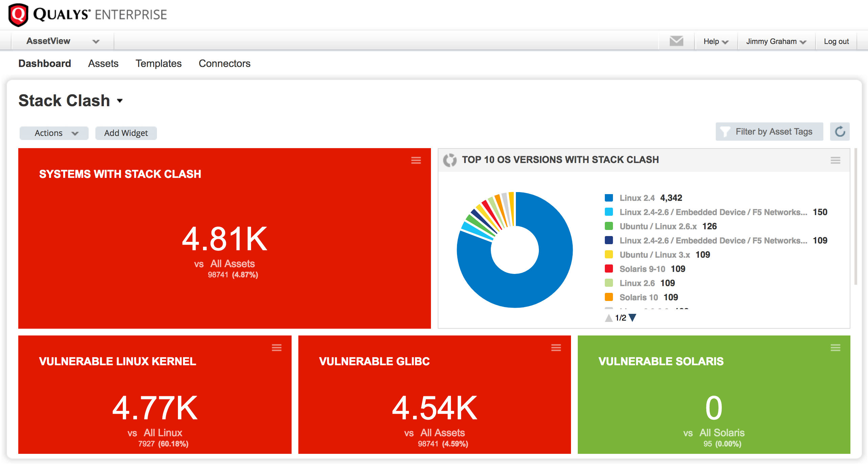Screen dimensions: 868x466
Task: Click the Add Widget button
Action: click(126, 133)
